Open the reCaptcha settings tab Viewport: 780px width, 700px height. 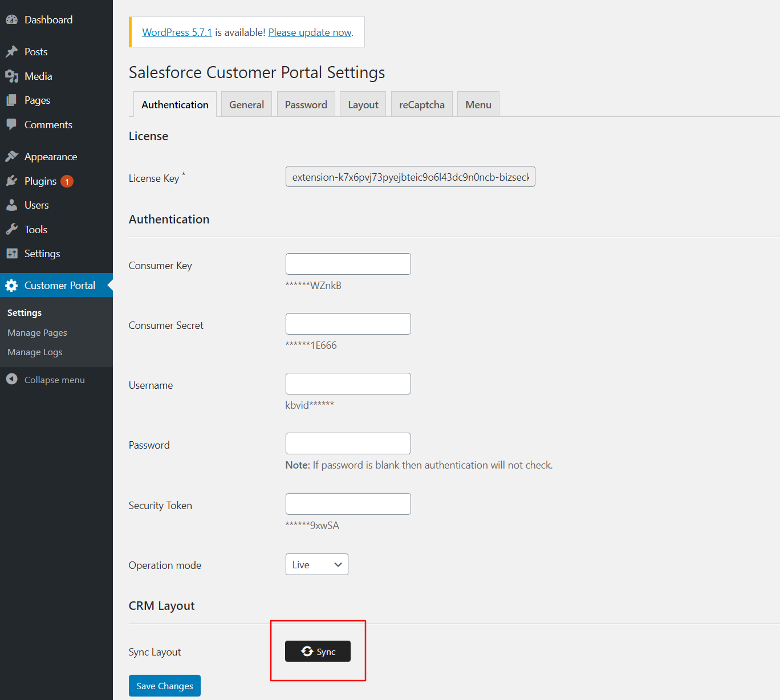(421, 105)
